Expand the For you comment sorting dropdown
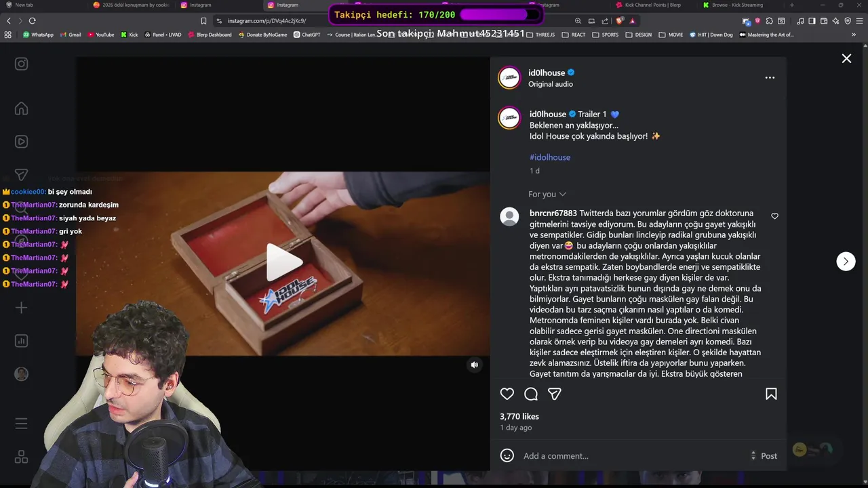The width and height of the screenshot is (868, 488). [547, 195]
